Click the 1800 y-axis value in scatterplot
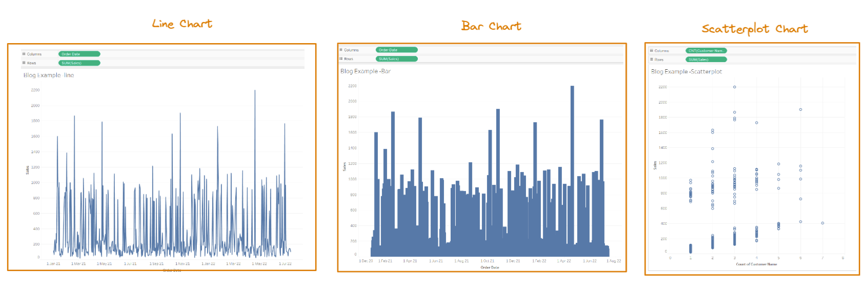This screenshot has width=868, height=290. point(663,118)
